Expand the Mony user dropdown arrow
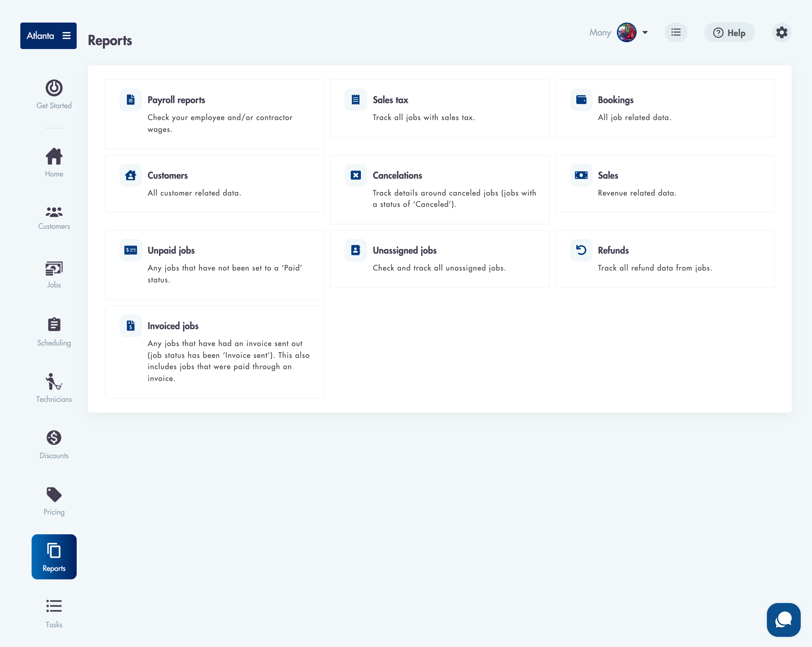 645,32
